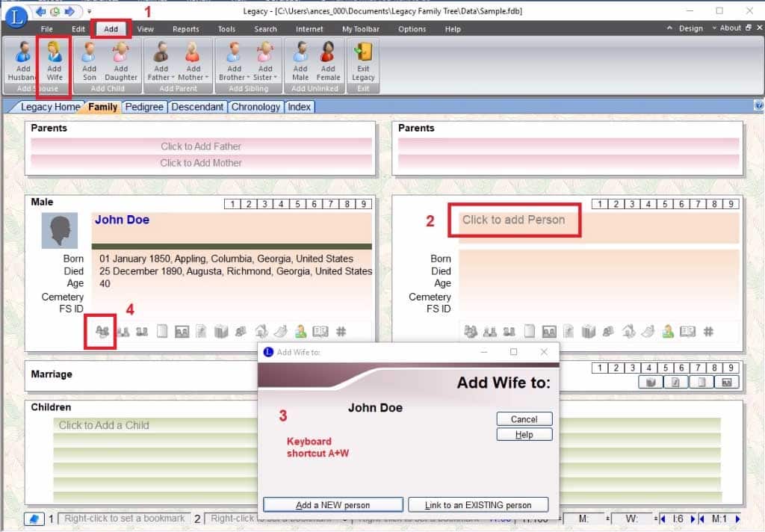Click Add a NEW person button

click(x=332, y=504)
